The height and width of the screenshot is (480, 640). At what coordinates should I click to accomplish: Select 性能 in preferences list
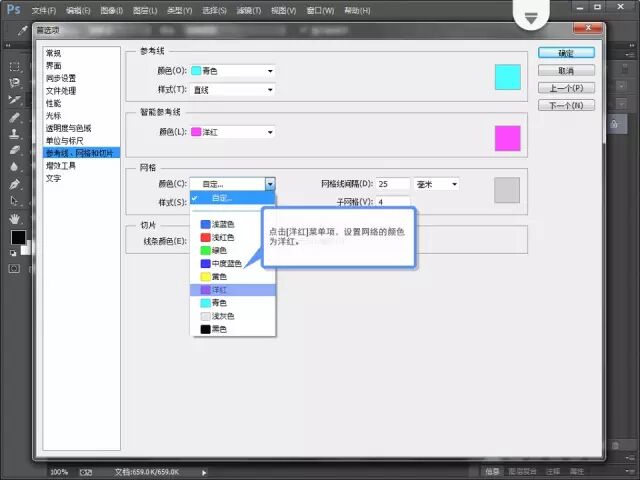click(x=82, y=103)
